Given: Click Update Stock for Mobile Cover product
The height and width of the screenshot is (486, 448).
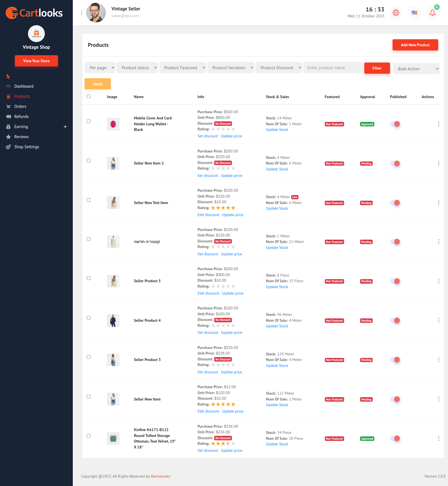Looking at the screenshot, I should (277, 129).
